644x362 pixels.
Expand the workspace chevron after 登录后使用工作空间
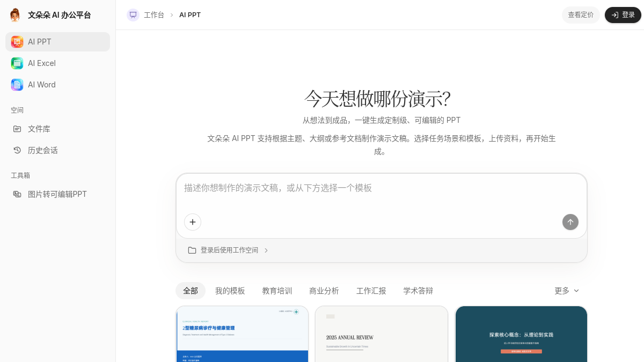pyautogui.click(x=266, y=250)
